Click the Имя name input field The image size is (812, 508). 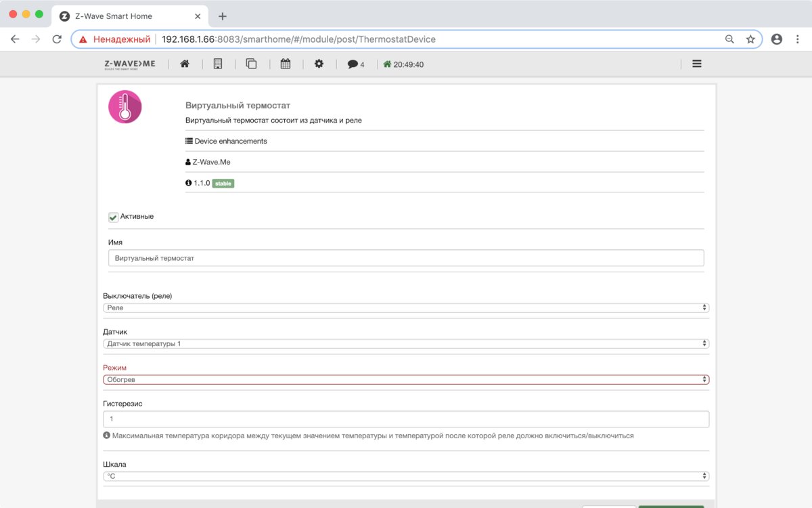(x=406, y=258)
